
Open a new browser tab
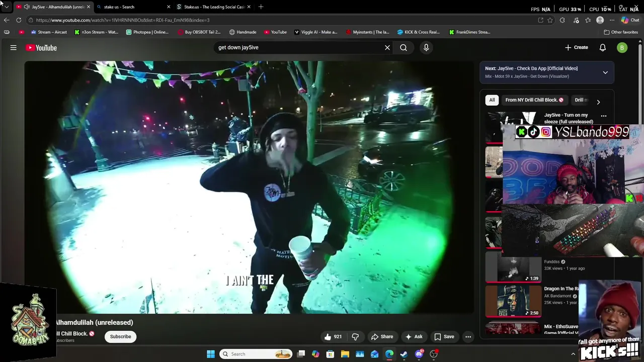click(261, 7)
